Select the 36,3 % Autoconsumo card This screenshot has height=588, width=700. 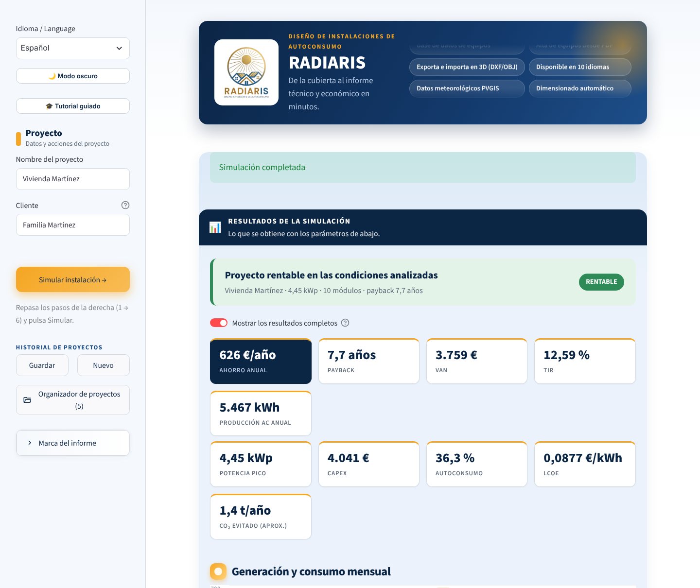click(x=477, y=464)
